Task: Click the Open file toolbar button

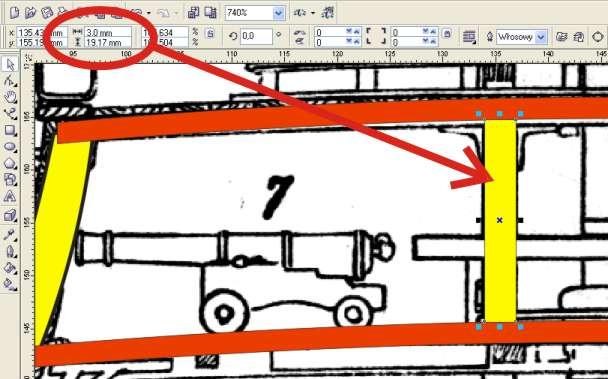Action: click(30, 13)
